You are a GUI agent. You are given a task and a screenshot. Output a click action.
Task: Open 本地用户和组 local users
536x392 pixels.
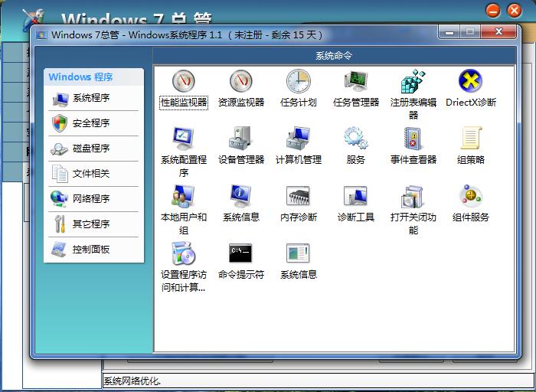184,209
